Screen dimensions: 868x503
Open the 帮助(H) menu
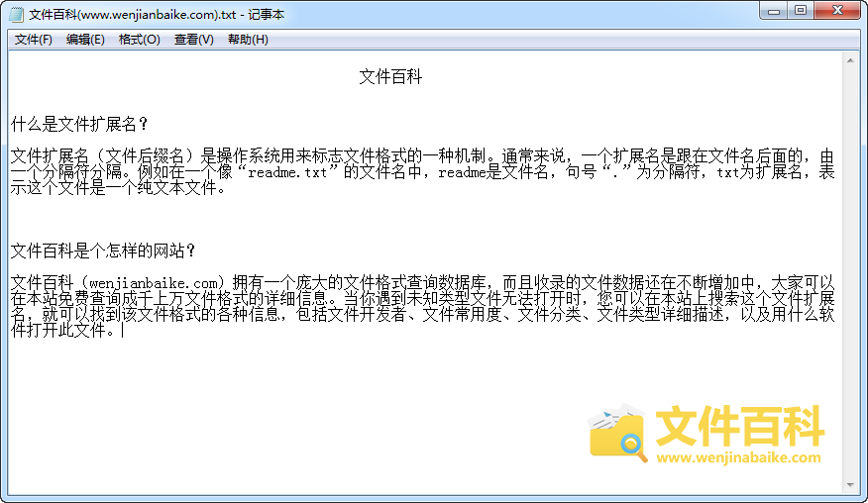click(x=248, y=40)
